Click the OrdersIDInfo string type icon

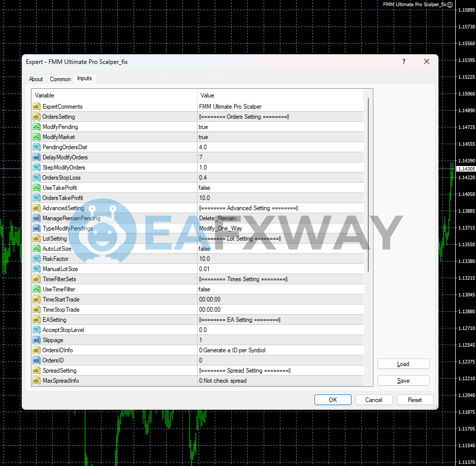click(x=36, y=350)
